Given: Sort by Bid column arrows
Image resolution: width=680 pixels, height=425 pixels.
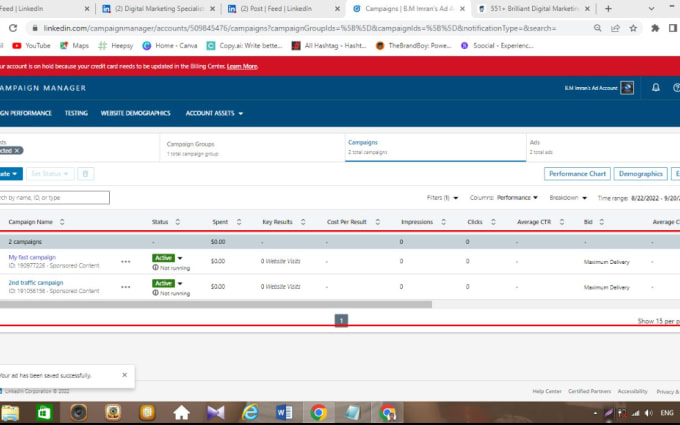Looking at the screenshot, I should [x=602, y=222].
